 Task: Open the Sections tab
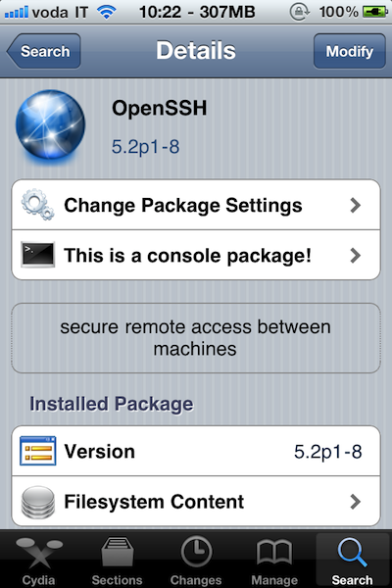[117, 561]
